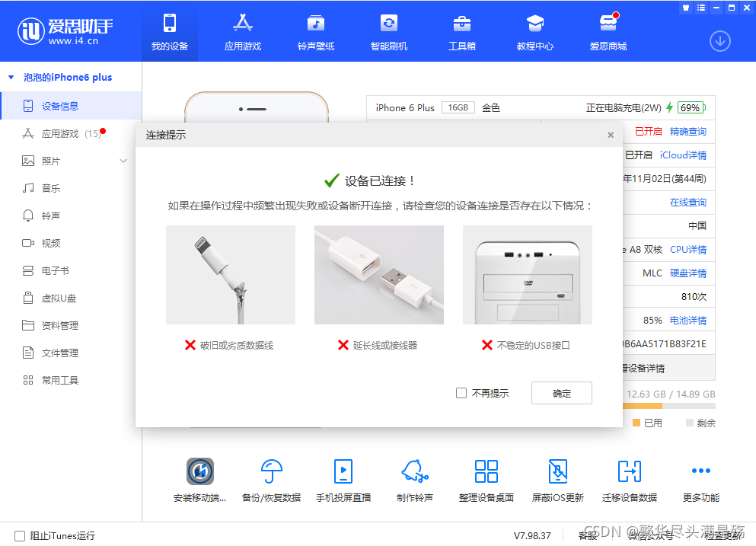Viewport: 756px width, 546px height.
Task: Click the 爱思助手 logo
Action: [x=65, y=31]
